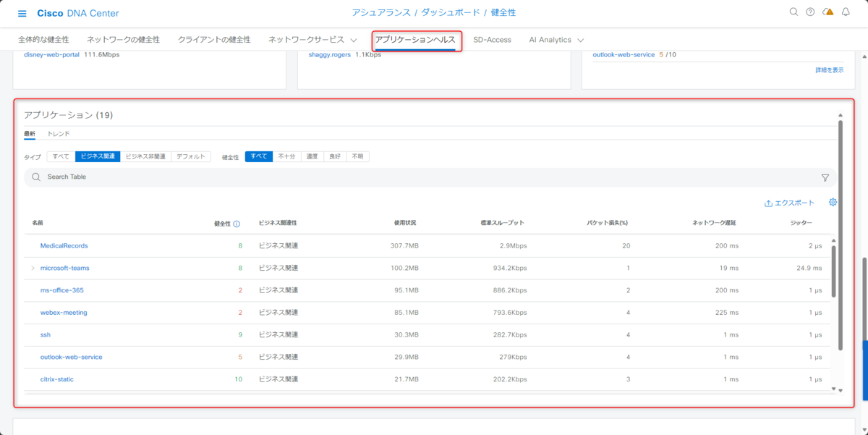The image size is (868, 435).
Task: Open the webex-meeting application link
Action: [x=64, y=313]
